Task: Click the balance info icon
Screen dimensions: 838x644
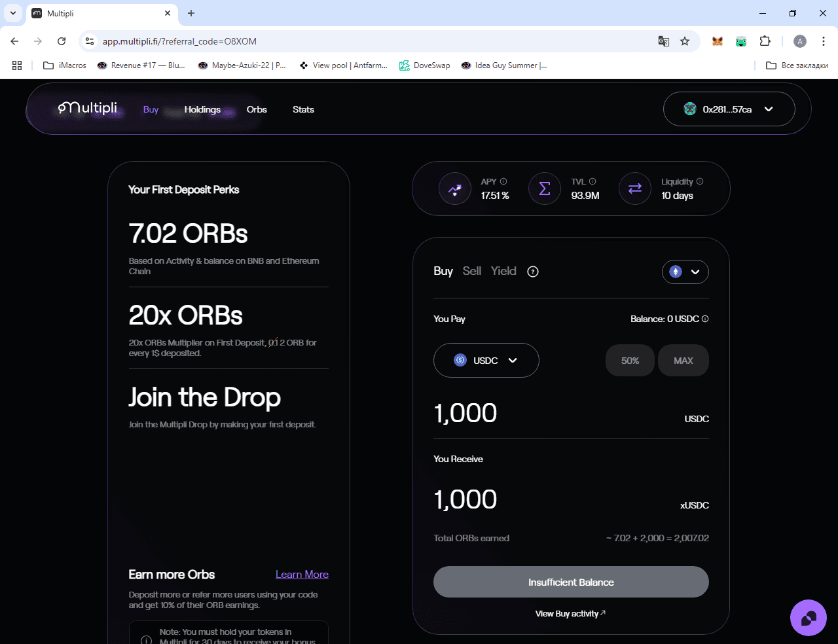Action: pos(705,319)
